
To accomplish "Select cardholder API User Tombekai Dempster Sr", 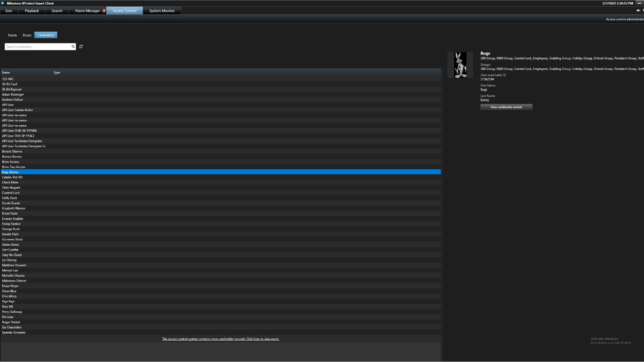I will click(221, 146).
